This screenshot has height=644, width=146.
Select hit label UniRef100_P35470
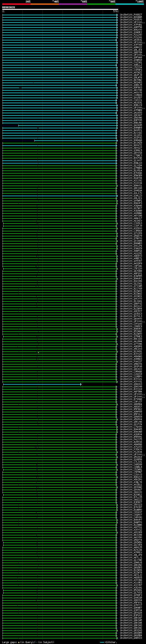click(x=131, y=450)
